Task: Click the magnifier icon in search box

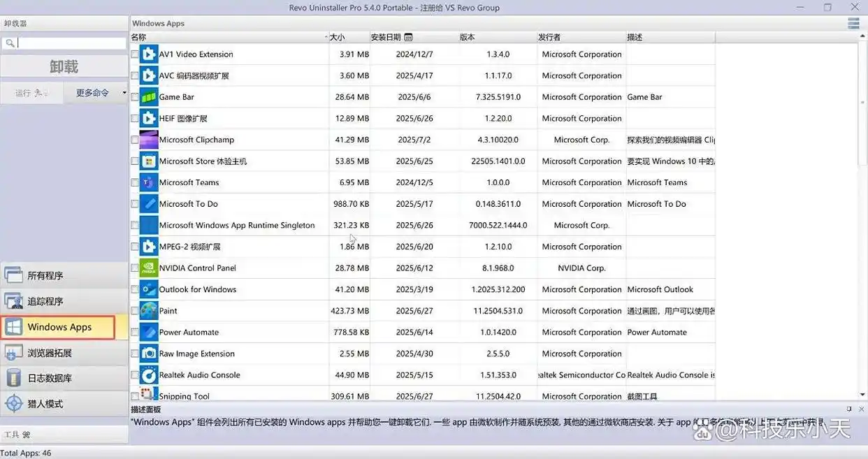Action: 10,43
